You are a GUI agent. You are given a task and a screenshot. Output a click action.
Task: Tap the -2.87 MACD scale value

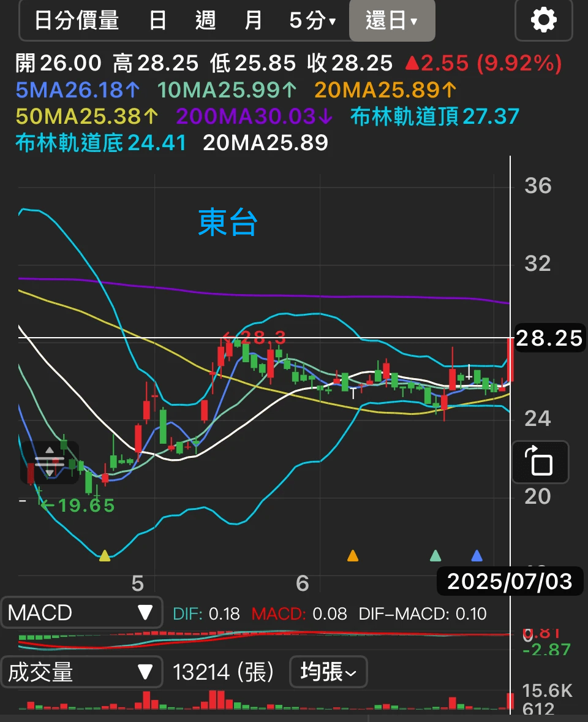(x=547, y=650)
